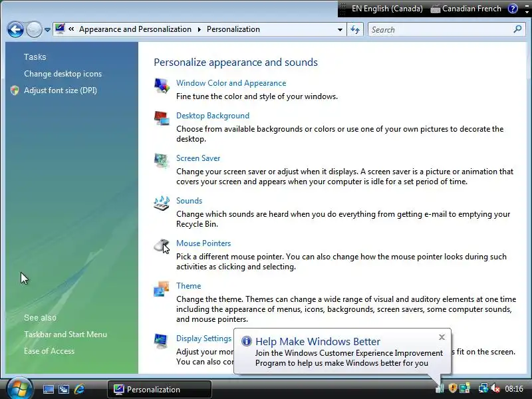The image size is (532, 399).
Task: Open the recent pages dropdown arrow
Action: tap(47, 30)
